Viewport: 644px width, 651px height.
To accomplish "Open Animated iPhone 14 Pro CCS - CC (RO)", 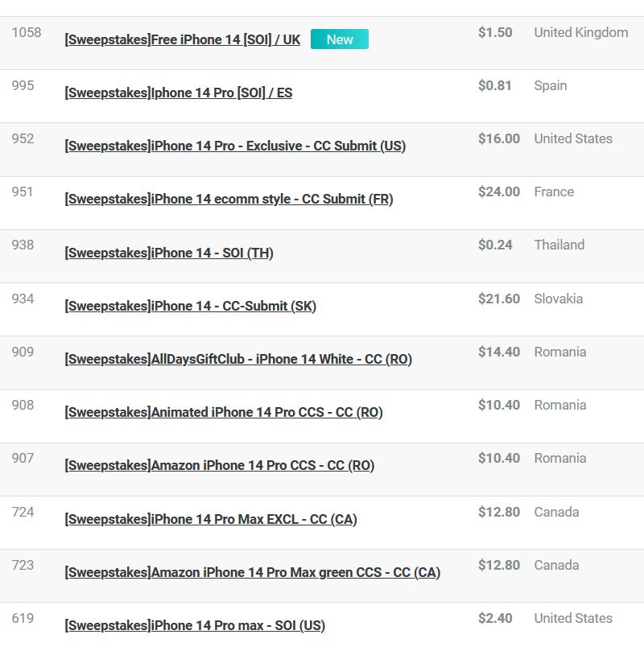I will coord(224,412).
